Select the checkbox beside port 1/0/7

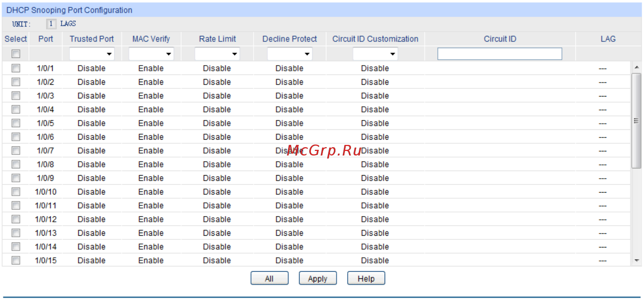pos(16,151)
